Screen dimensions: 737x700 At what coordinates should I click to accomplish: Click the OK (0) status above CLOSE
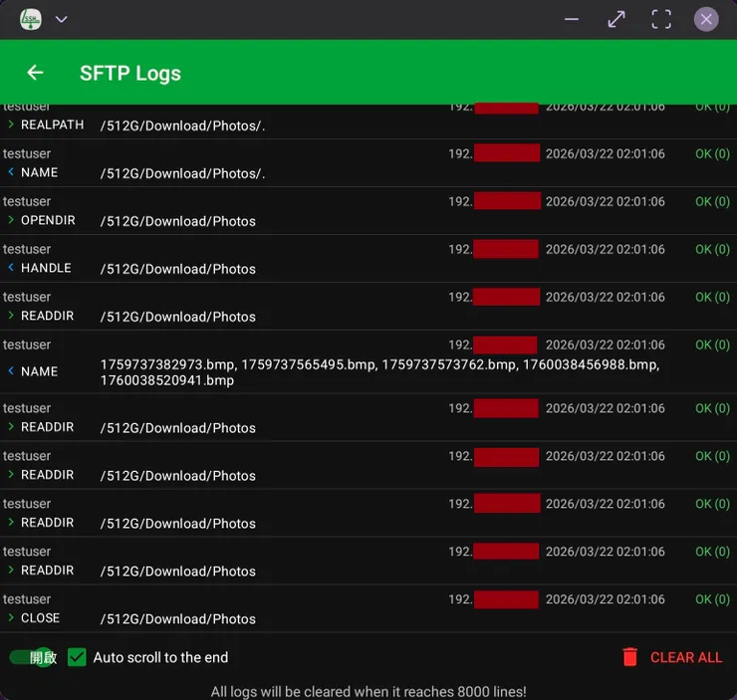(712, 599)
